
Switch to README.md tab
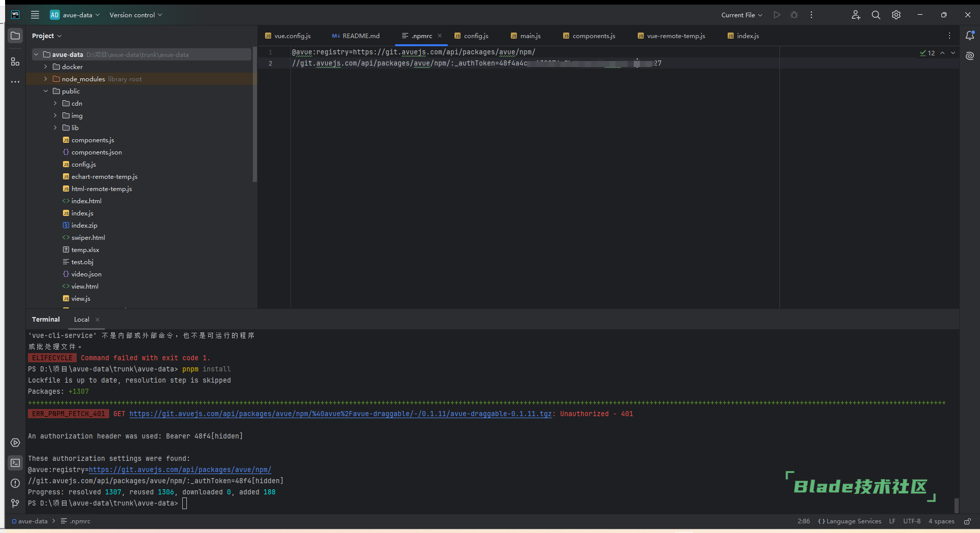pyautogui.click(x=356, y=36)
